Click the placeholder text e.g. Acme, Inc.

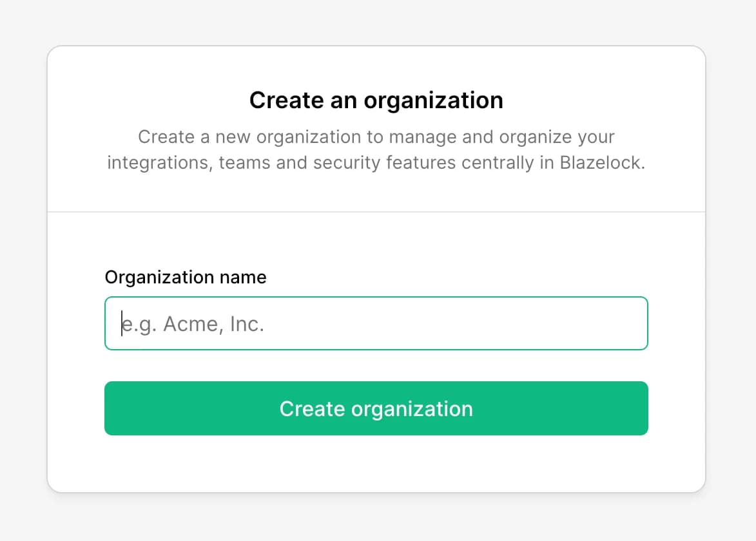click(195, 323)
